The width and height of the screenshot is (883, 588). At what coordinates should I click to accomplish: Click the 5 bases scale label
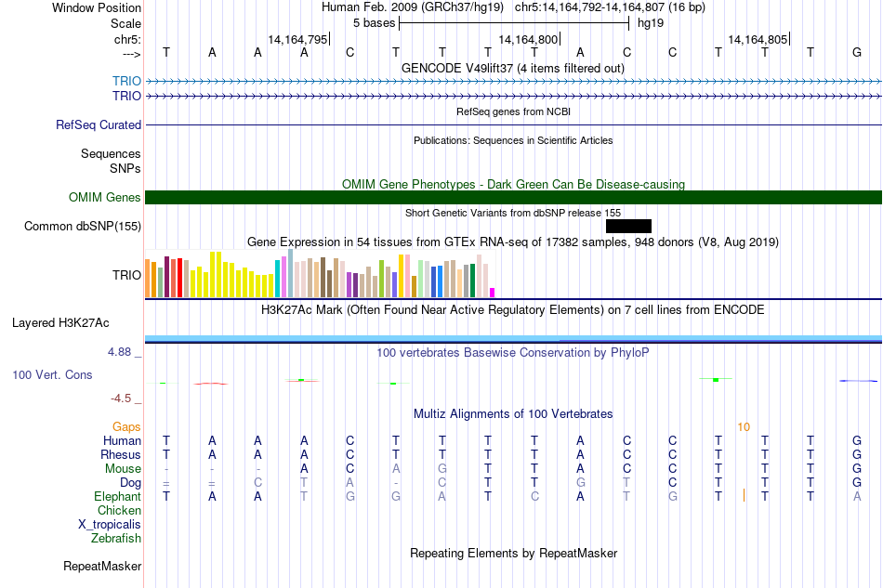(x=374, y=23)
